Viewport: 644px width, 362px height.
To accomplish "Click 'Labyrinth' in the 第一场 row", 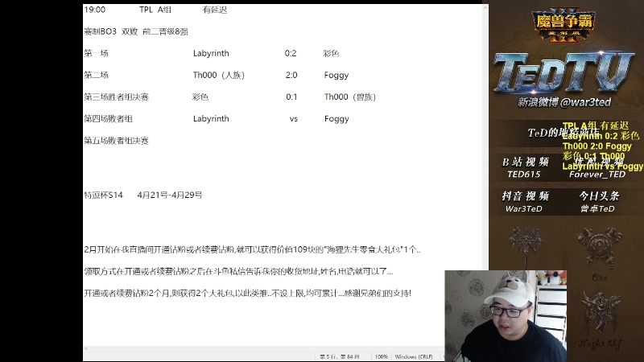I will pos(211,53).
